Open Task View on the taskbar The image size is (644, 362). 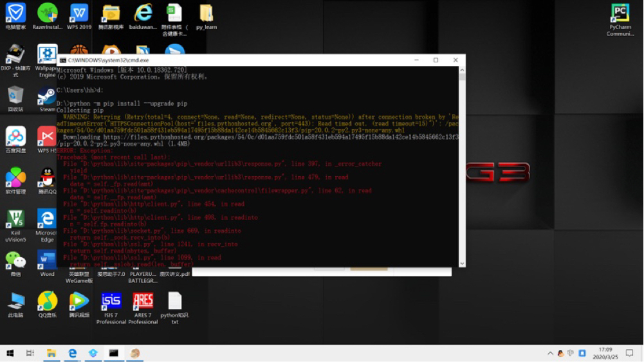click(30, 353)
